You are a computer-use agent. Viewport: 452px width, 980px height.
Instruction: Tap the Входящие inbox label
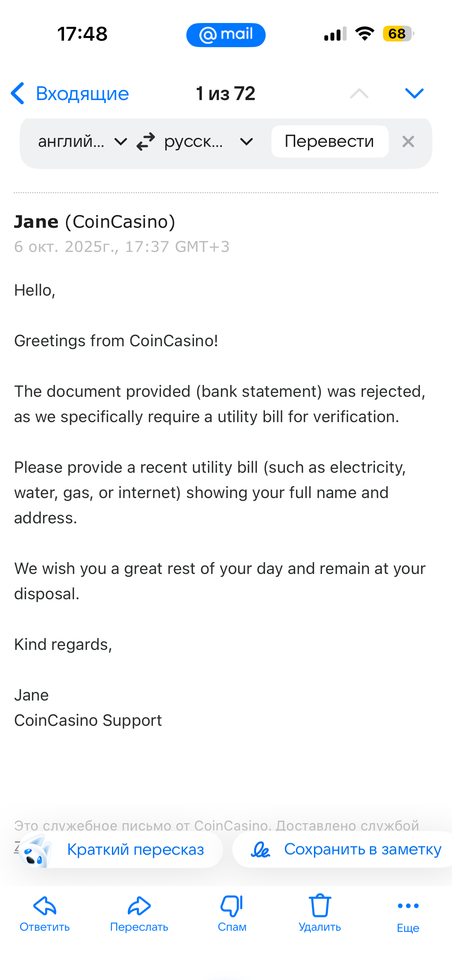(x=82, y=94)
